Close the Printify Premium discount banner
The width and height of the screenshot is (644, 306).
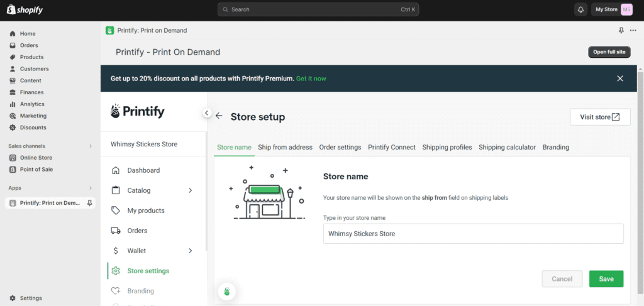(x=620, y=79)
